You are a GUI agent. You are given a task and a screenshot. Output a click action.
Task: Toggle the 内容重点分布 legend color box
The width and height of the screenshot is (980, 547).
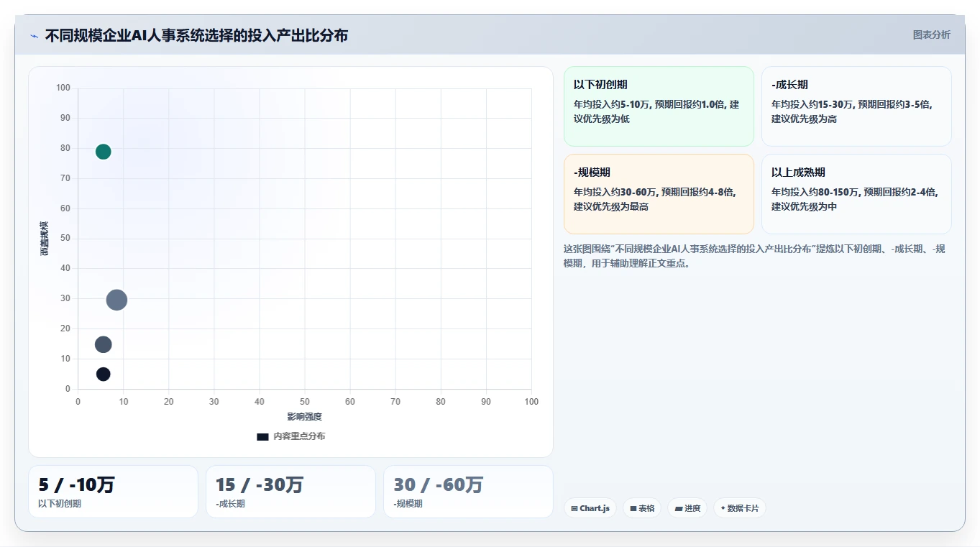point(262,436)
